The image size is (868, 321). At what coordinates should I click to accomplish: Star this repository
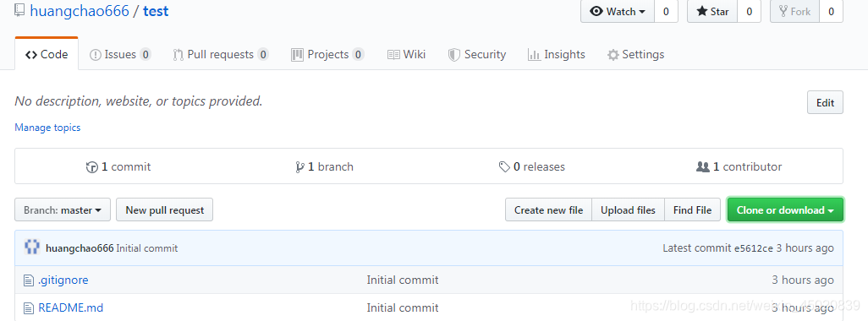pos(712,11)
